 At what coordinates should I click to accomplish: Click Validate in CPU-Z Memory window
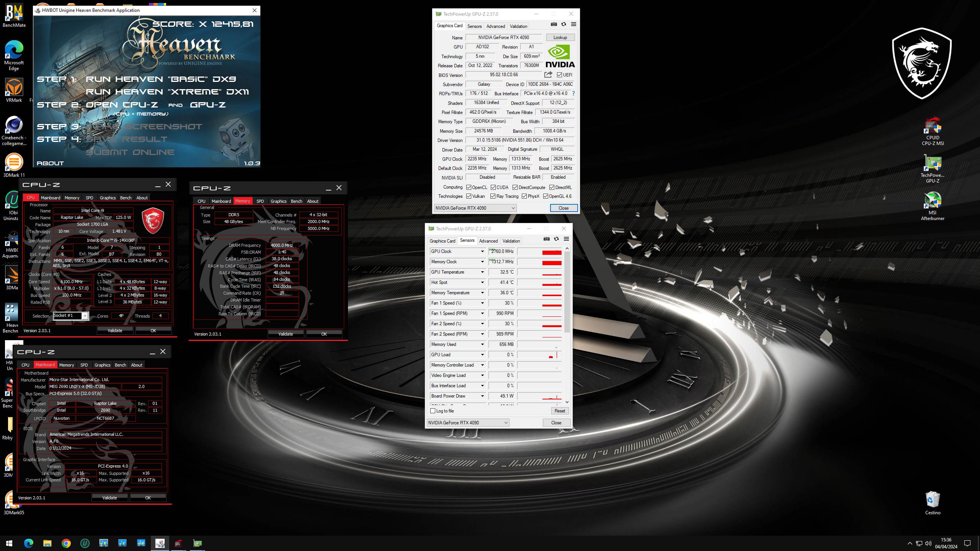pyautogui.click(x=286, y=334)
